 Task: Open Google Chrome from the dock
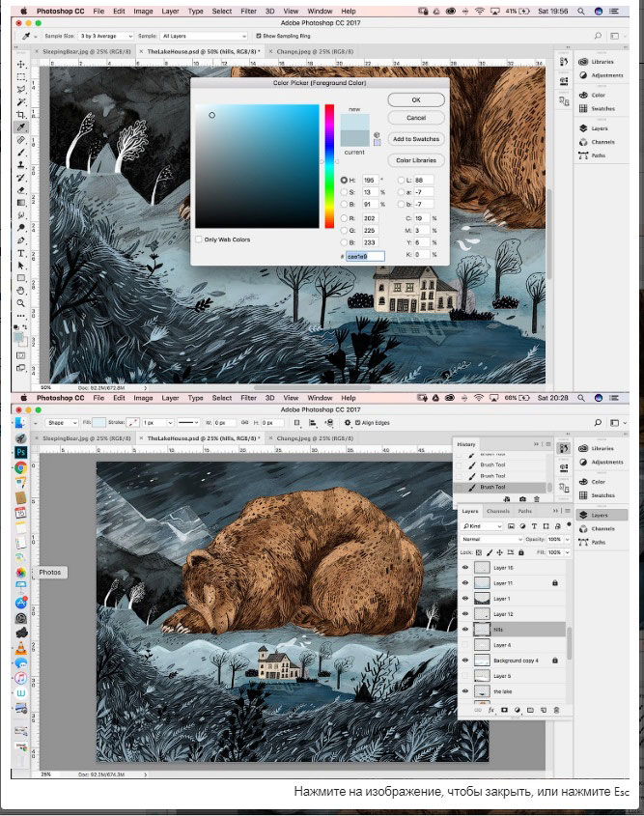tap(21, 467)
